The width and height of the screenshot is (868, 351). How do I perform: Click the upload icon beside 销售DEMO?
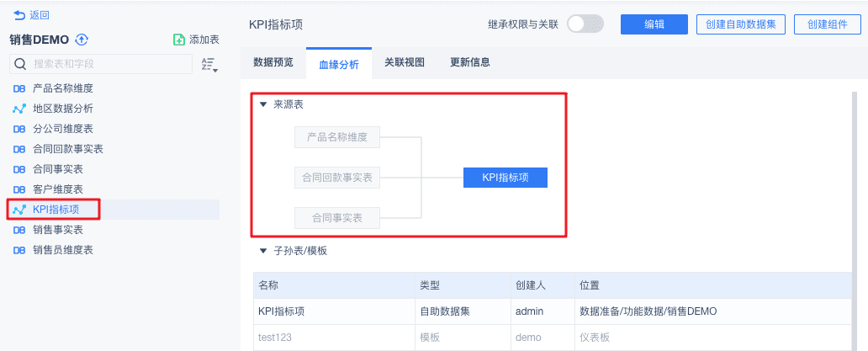(x=82, y=40)
